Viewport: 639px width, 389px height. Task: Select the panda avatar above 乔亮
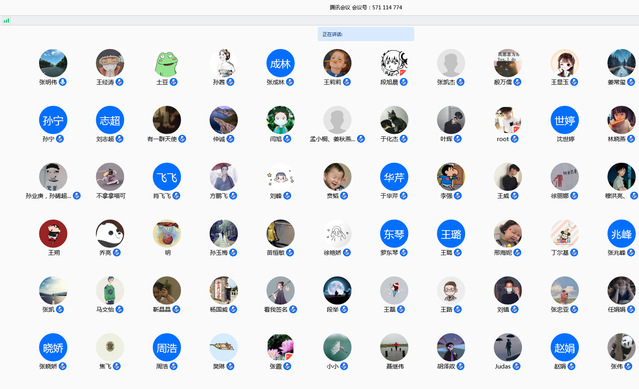110,234
